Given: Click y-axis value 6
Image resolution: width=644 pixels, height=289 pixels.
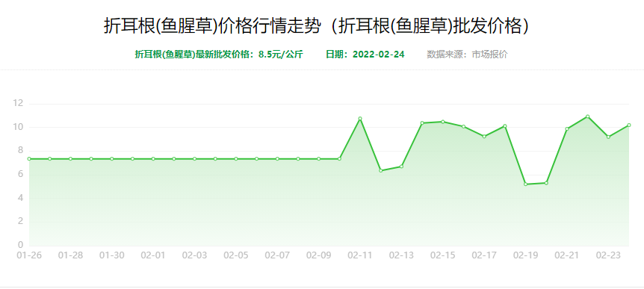Looking at the screenshot, I should pos(20,175).
